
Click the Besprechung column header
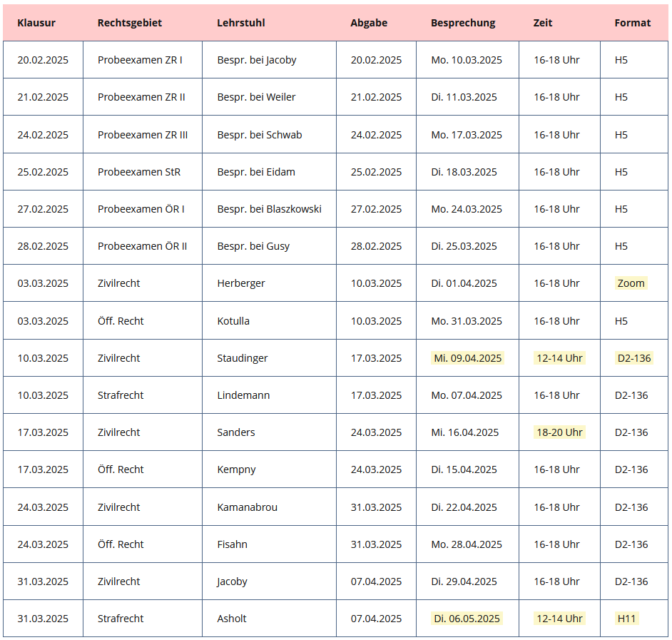click(463, 23)
